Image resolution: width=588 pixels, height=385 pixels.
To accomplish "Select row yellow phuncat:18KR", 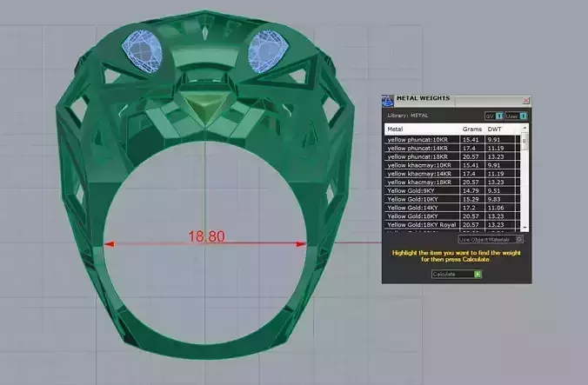I will pos(452,156).
